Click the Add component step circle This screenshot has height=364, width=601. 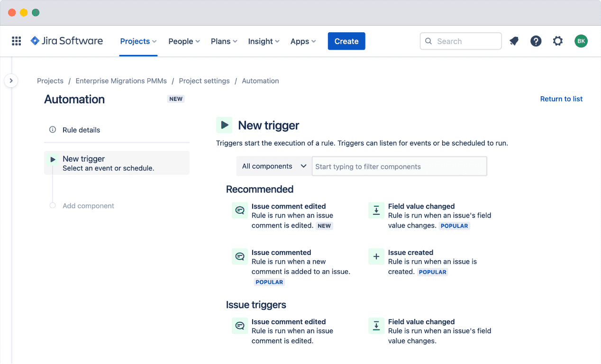(53, 206)
